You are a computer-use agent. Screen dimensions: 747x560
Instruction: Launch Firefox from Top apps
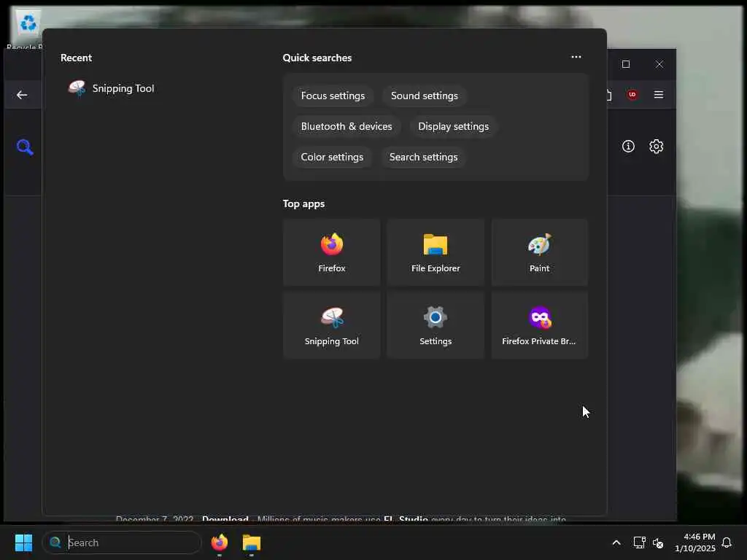tap(332, 252)
